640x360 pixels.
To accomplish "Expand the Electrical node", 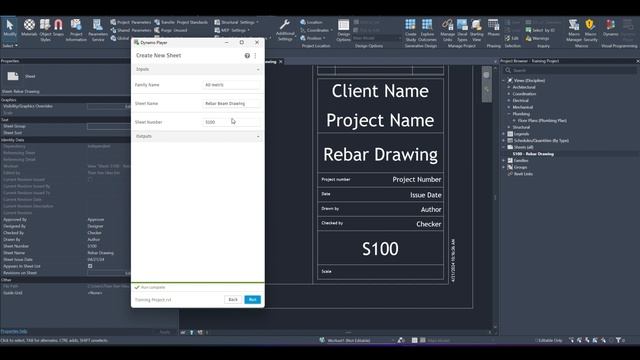I will click(509, 100).
